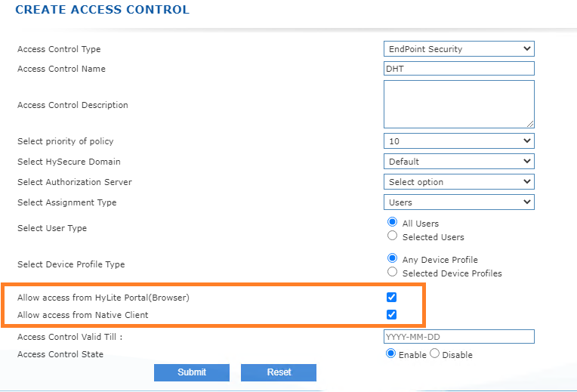The image size is (577, 392).
Task: Click the Access Control Valid Till date field
Action: (459, 336)
